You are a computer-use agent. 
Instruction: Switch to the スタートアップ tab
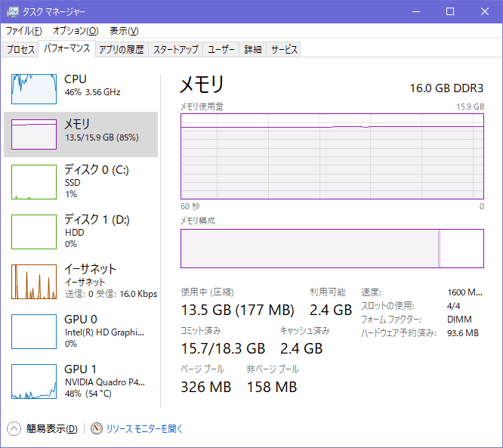click(x=176, y=50)
